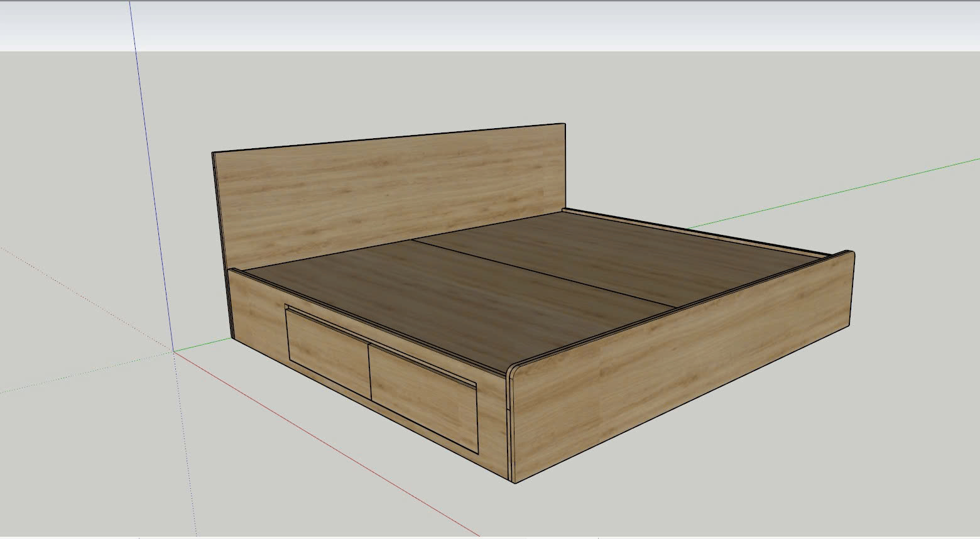Viewport: 980px width, 539px height.
Task: Click the handle groove atop left drawer
Action: coord(325,318)
